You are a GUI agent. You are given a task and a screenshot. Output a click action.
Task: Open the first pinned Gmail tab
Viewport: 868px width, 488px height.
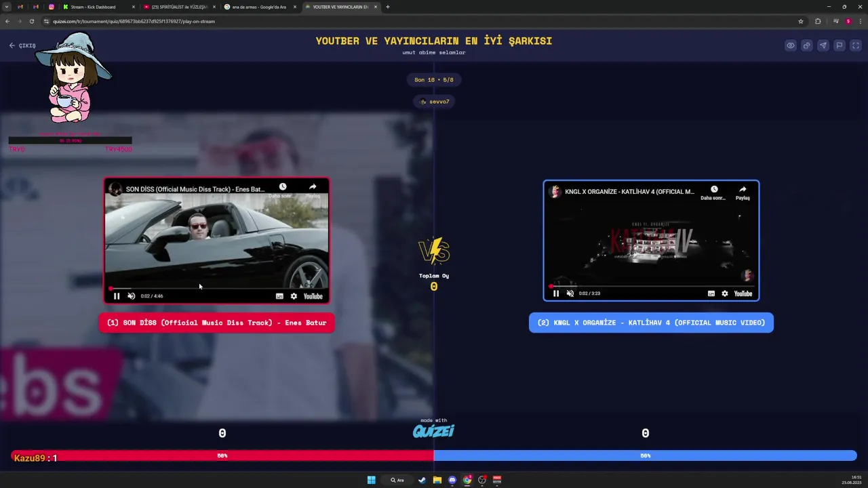pos(20,7)
